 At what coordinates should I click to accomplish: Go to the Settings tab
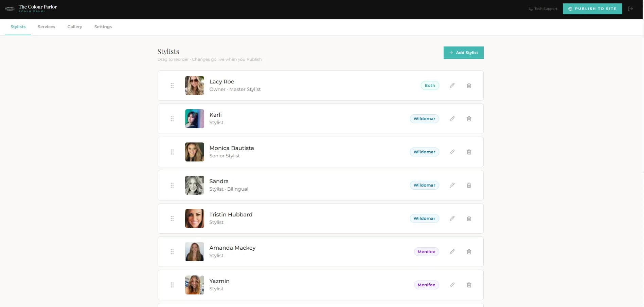pyautogui.click(x=103, y=27)
